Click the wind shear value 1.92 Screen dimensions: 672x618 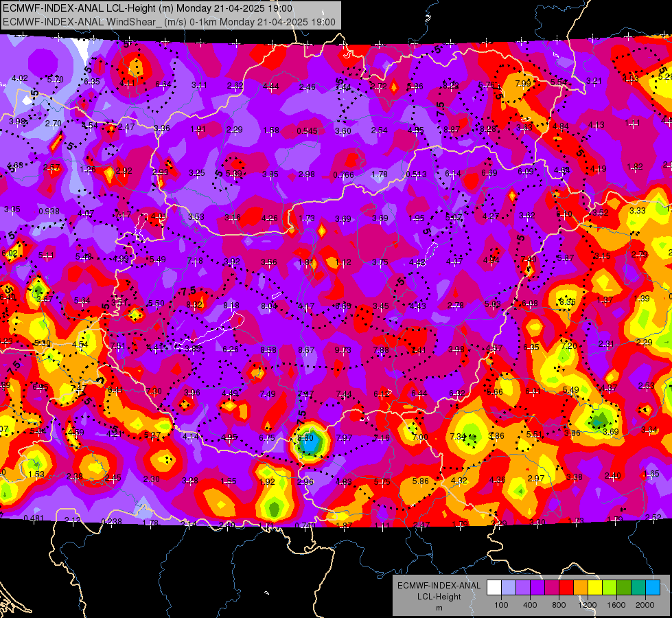point(266,481)
